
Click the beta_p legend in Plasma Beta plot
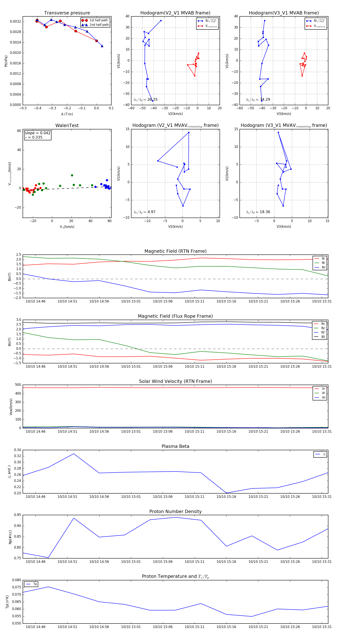click(x=320, y=454)
